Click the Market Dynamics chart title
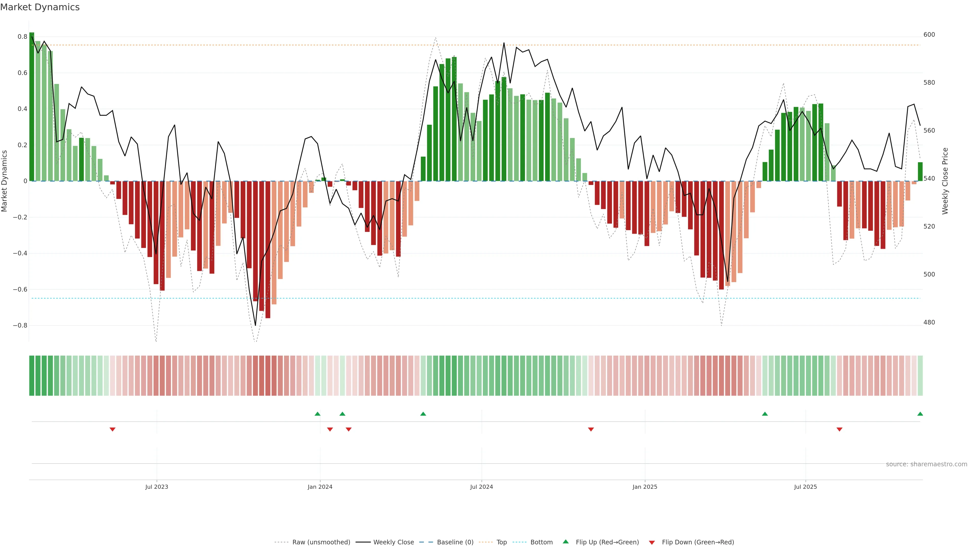The image size is (980, 551). (x=40, y=7)
